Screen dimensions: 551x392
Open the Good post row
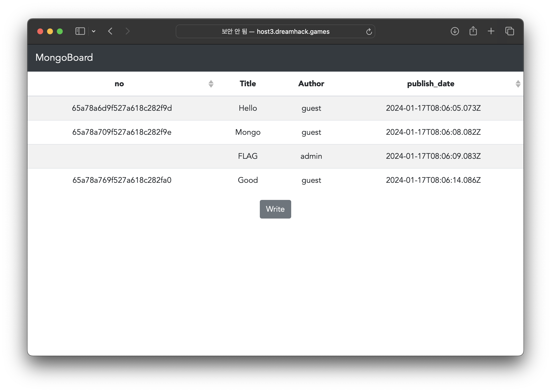[x=248, y=180]
